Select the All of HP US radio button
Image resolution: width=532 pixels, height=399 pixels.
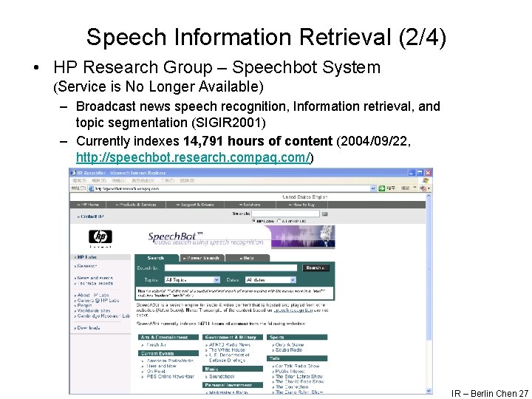click(x=279, y=221)
